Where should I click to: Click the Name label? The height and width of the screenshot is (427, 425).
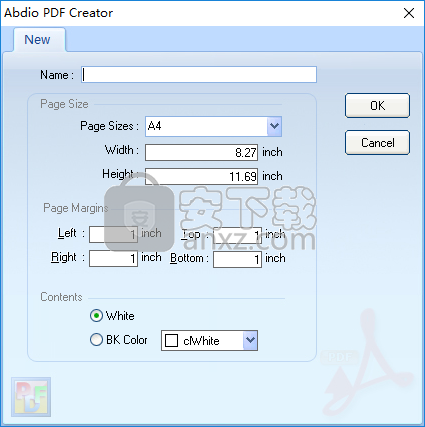[57, 75]
